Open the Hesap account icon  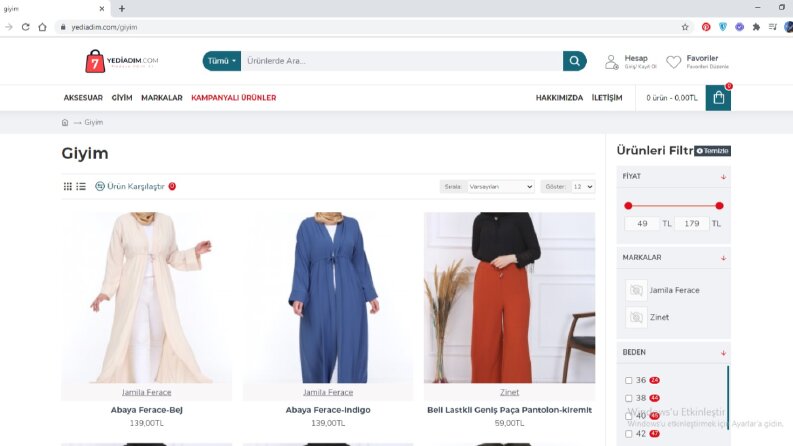click(611, 62)
